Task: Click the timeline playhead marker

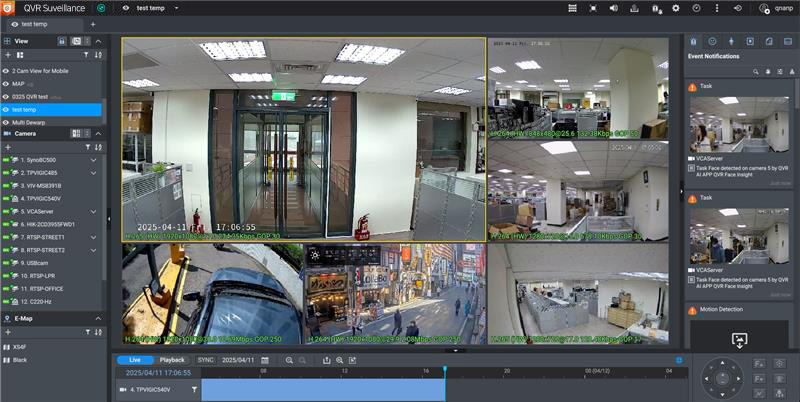Action: click(x=445, y=370)
